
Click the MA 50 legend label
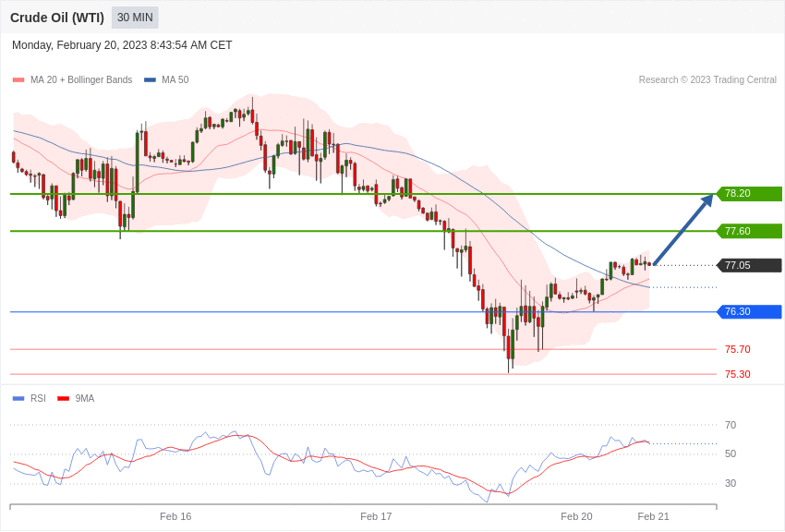tap(175, 79)
